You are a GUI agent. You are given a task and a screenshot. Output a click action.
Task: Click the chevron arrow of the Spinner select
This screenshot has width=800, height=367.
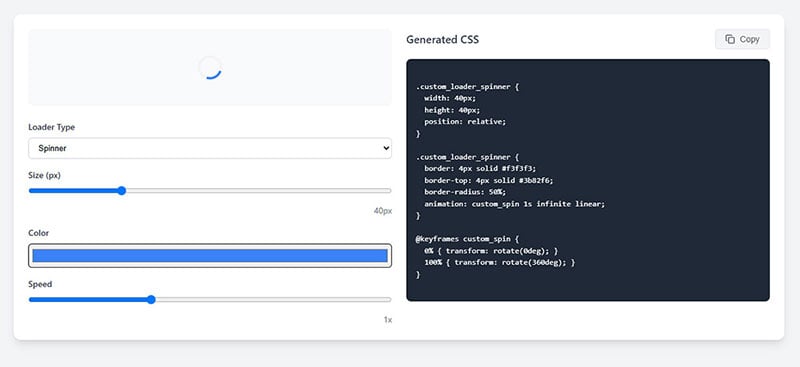385,149
